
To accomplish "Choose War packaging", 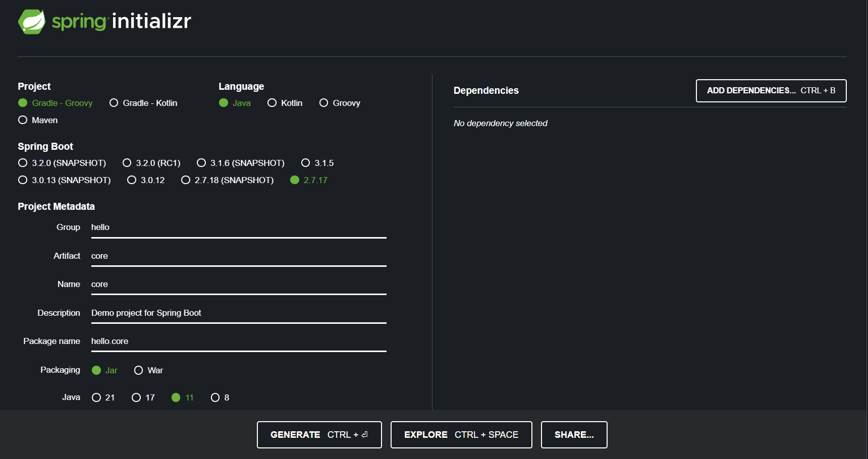I will [148, 370].
